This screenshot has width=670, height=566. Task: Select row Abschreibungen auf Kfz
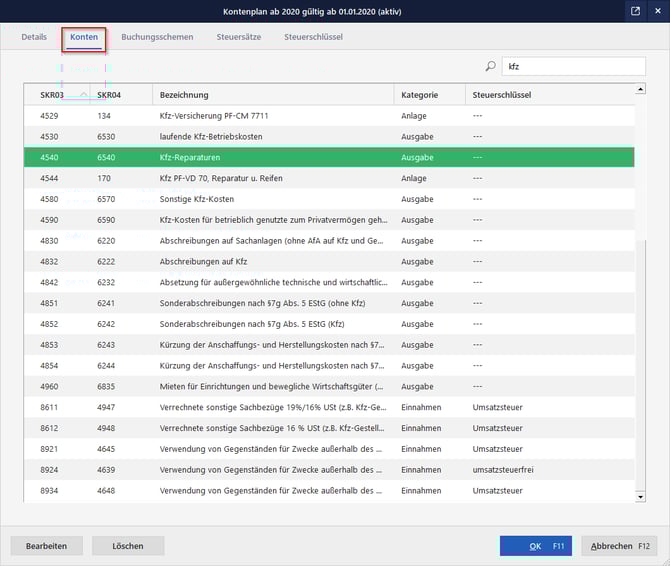pyautogui.click(x=329, y=261)
